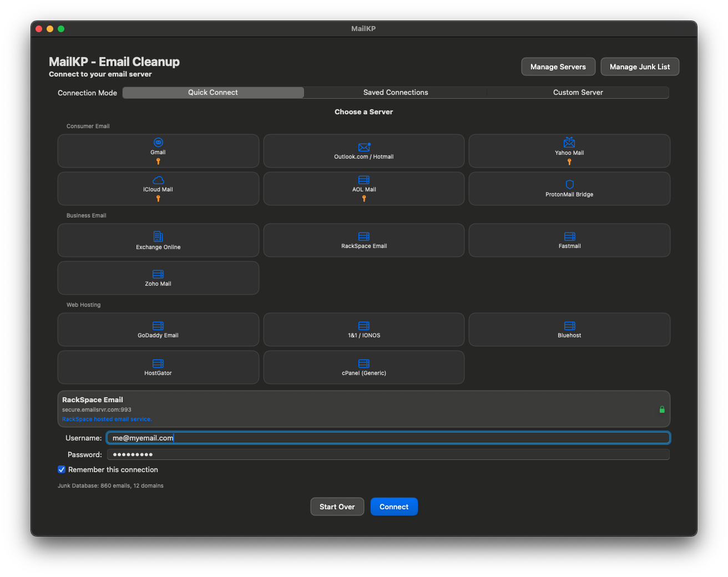Choose the ProtonMail Bridge shield icon
Viewport: 728px width, 577px height.
(569, 184)
